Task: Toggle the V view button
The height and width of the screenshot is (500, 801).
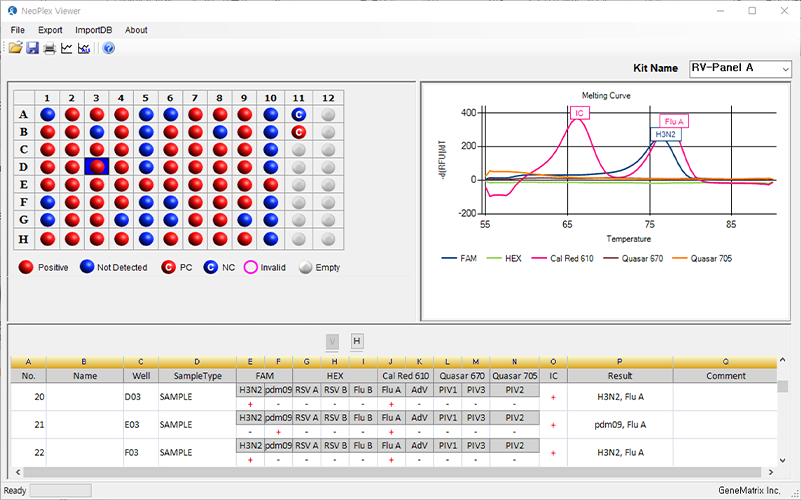Action: tap(333, 341)
